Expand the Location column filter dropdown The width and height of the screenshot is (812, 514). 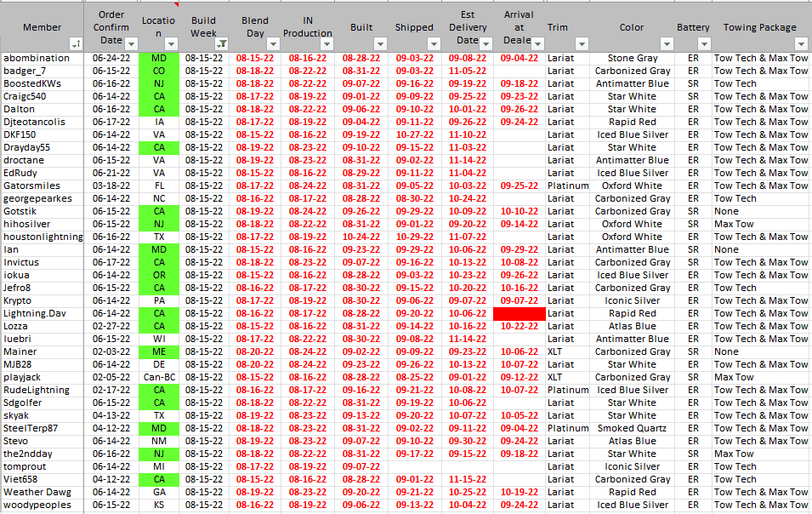(x=171, y=43)
